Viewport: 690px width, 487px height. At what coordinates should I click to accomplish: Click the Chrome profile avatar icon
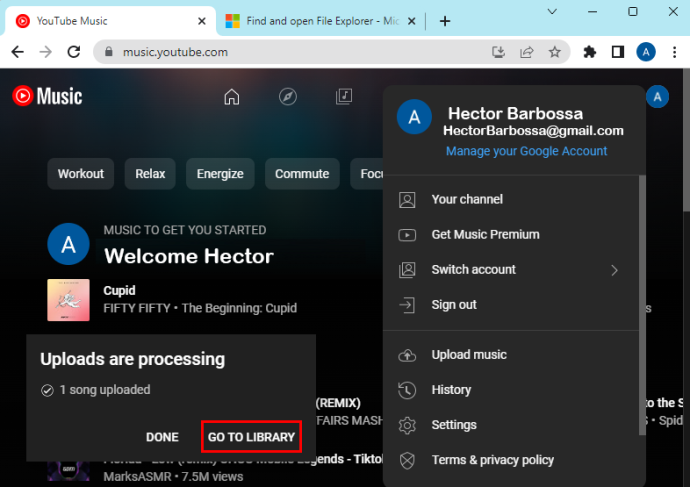[646, 52]
